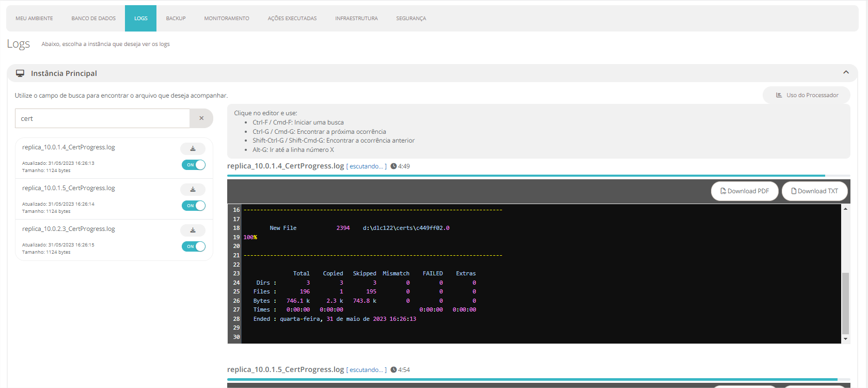Open the Banco de Dados tab
Viewport: 868px width, 388px height.
93,19
